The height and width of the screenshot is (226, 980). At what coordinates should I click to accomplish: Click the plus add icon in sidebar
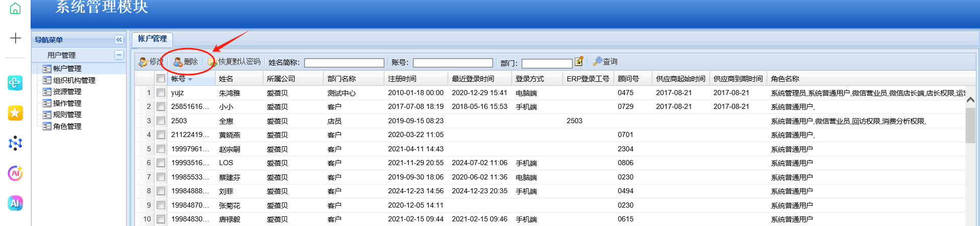(x=15, y=38)
